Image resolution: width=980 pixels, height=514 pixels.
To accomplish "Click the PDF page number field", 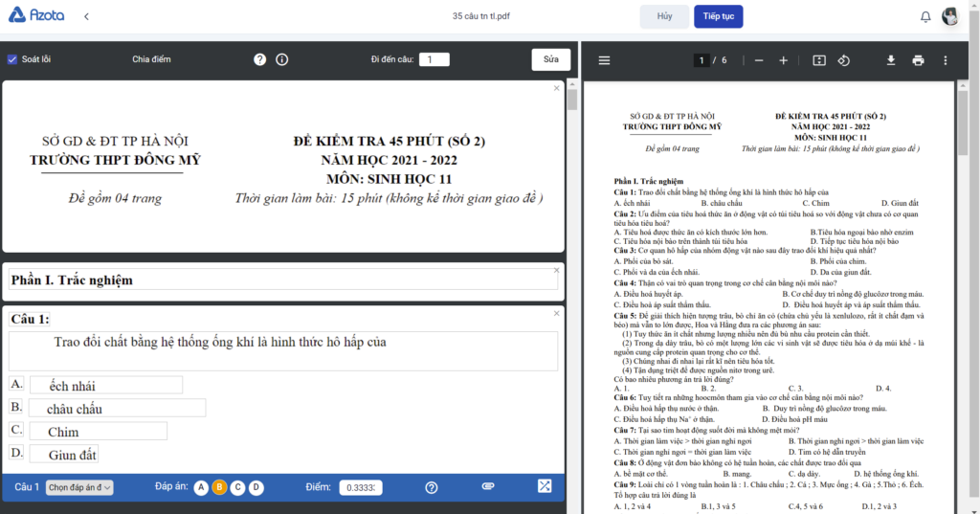I will tap(702, 60).
